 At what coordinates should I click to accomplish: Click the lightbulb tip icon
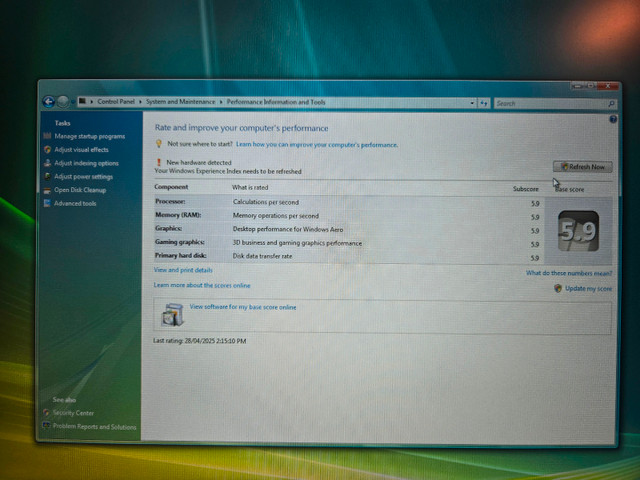(159, 144)
